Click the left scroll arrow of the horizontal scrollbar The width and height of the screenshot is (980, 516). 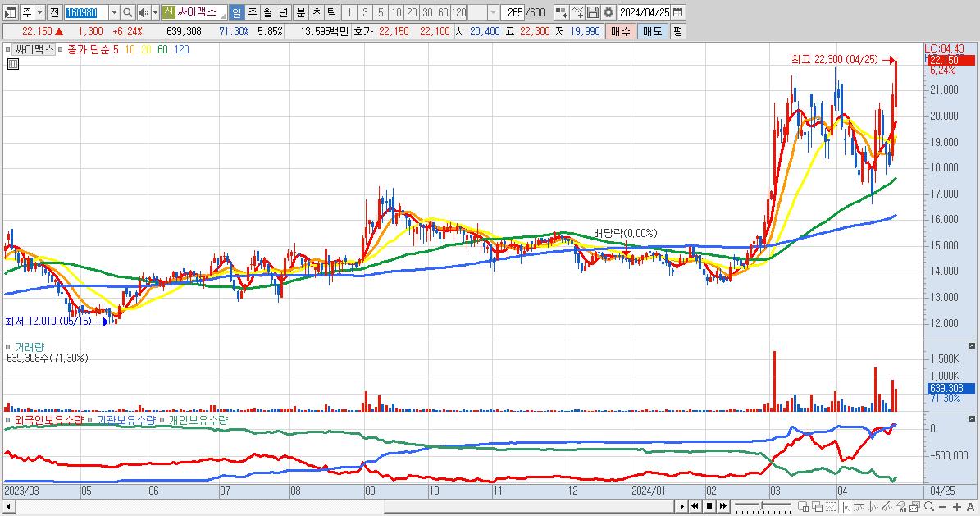point(9,506)
